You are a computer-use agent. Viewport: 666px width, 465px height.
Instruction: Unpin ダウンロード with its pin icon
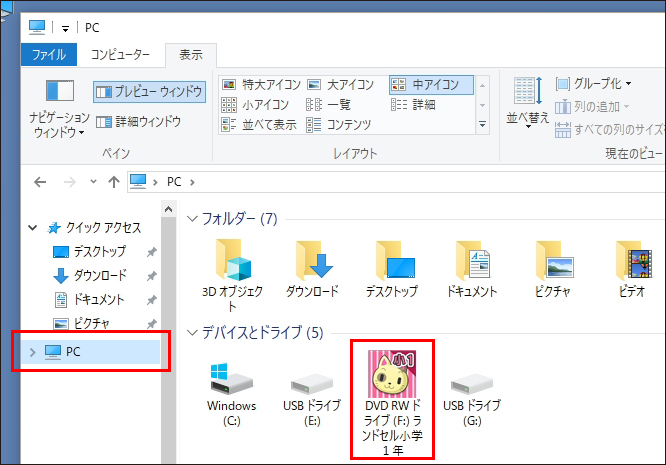pyautogui.click(x=151, y=276)
